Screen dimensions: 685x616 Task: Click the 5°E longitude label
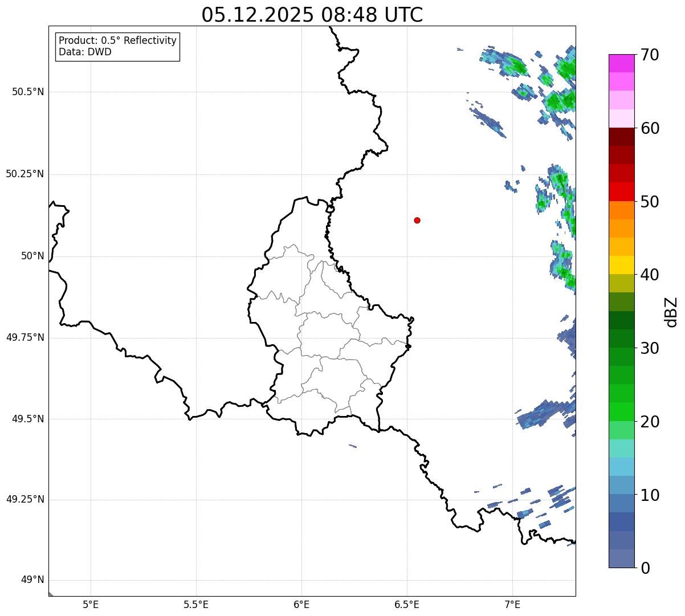pos(91,604)
